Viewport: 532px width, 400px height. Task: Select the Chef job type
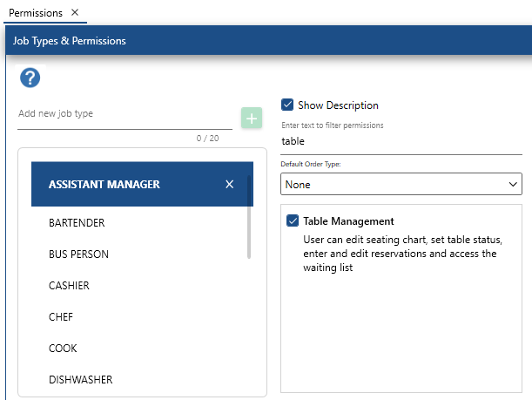click(62, 317)
